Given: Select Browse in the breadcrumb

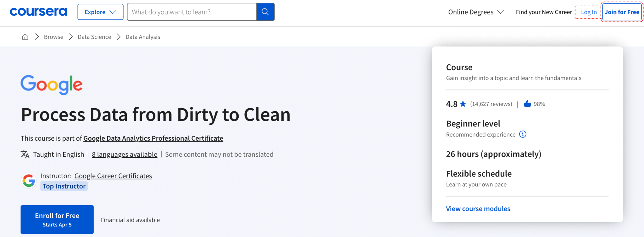Looking at the screenshot, I should point(53,37).
